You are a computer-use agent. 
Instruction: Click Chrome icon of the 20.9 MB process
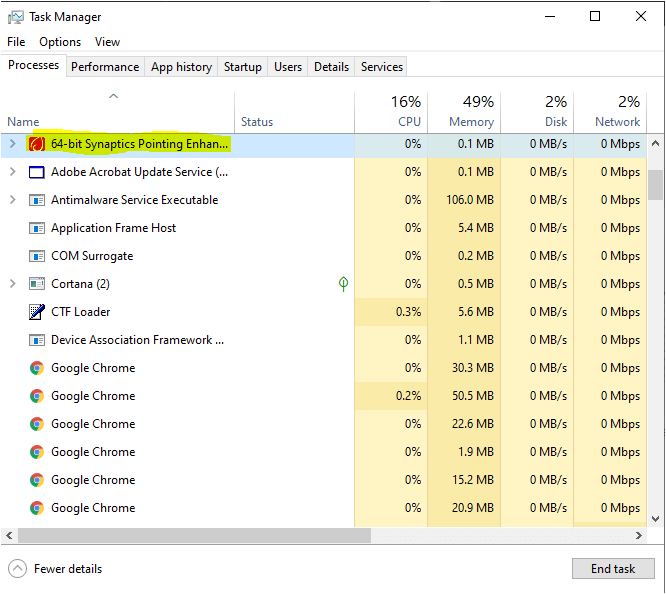(37, 508)
